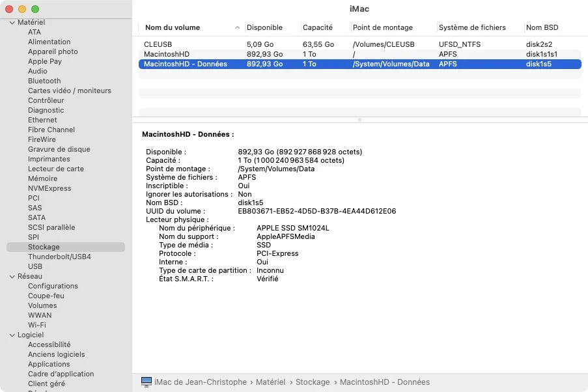Open the Wi-Fi network entry
The height and width of the screenshot is (392, 588).
coord(36,325)
